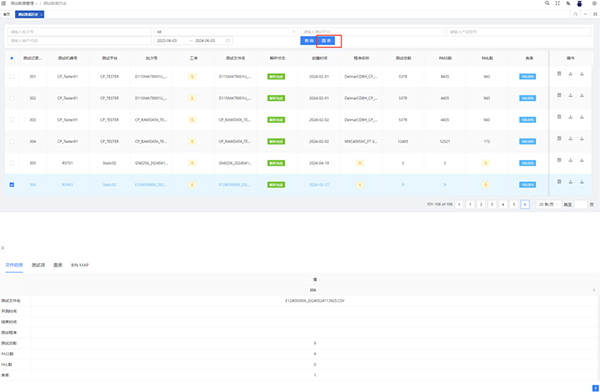Click the page jump input field

click(580, 204)
